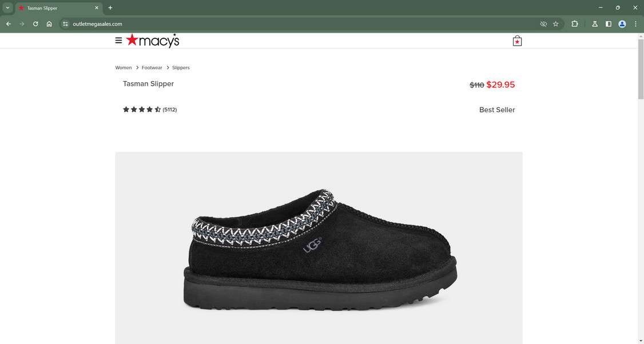Go to Women breadcrumb link
The height and width of the screenshot is (344, 644).
(123, 68)
